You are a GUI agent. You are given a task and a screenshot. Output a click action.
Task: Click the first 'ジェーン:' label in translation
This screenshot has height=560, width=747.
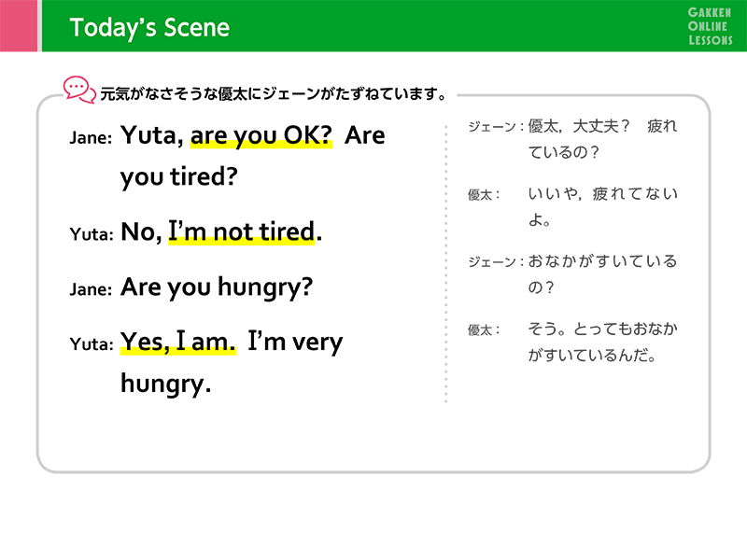click(496, 127)
